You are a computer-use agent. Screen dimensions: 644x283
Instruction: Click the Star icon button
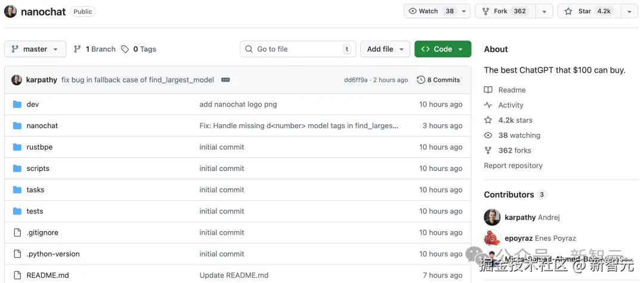568,11
